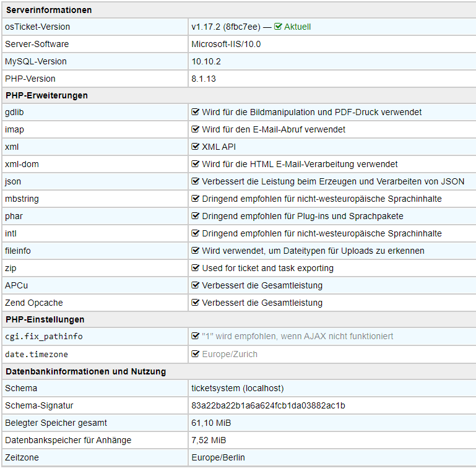Click the check icon in phar row

click(196, 216)
